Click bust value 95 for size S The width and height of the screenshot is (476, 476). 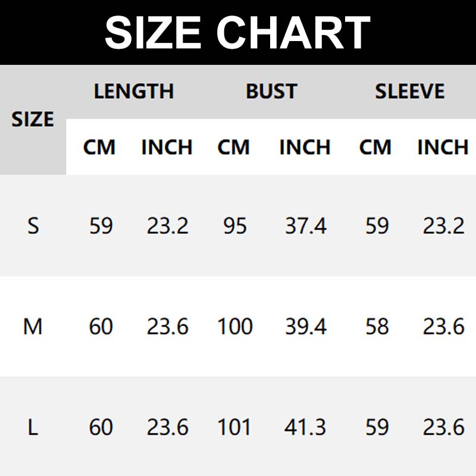pos(235,226)
